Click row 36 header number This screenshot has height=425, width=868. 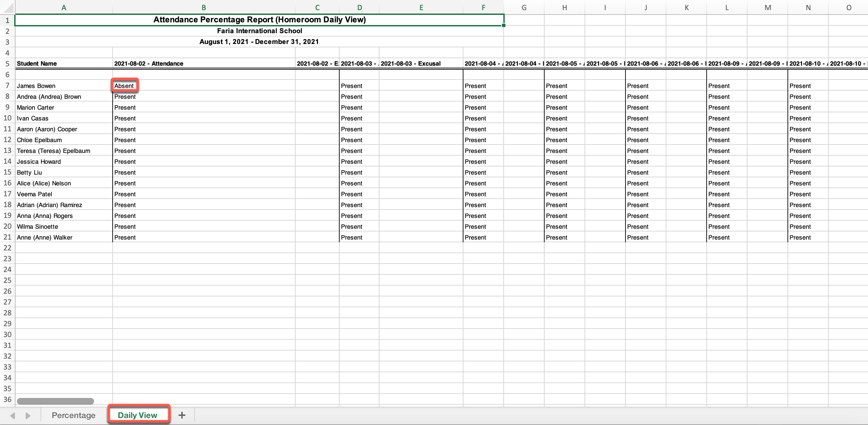tap(7, 400)
